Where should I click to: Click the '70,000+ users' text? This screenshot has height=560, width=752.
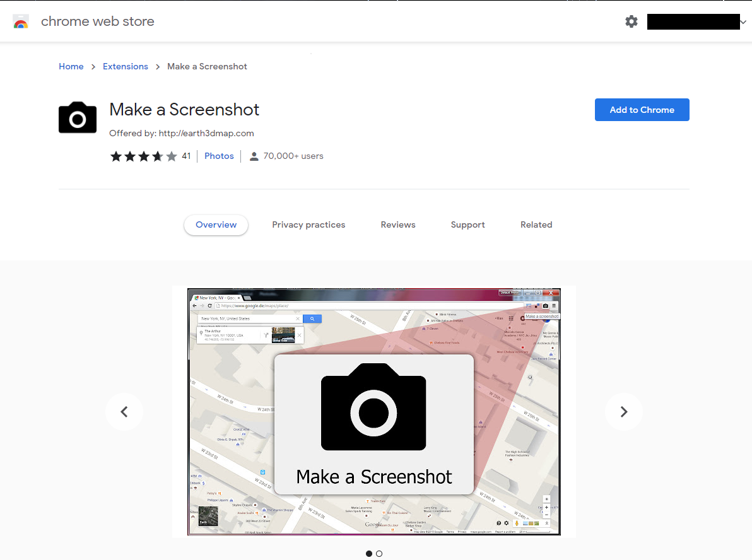click(293, 156)
